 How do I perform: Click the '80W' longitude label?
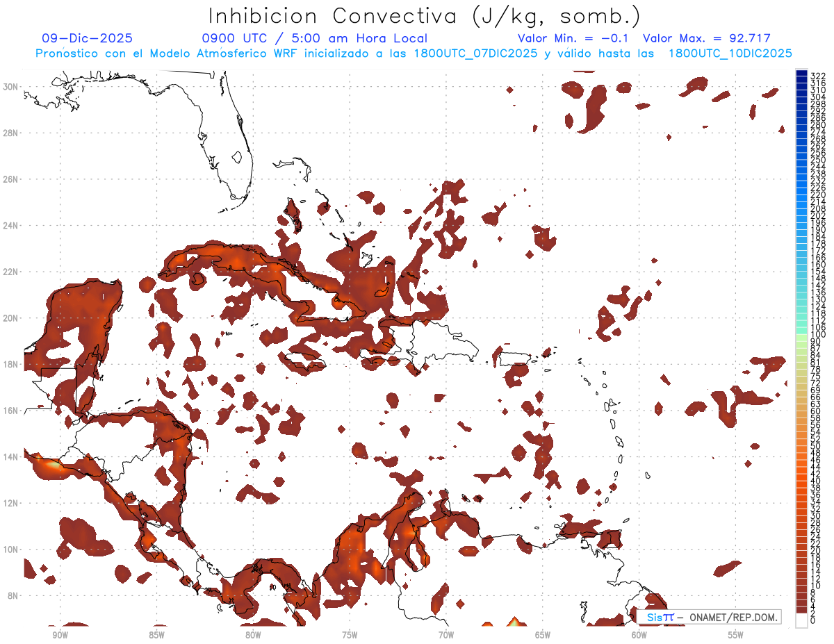253,635
